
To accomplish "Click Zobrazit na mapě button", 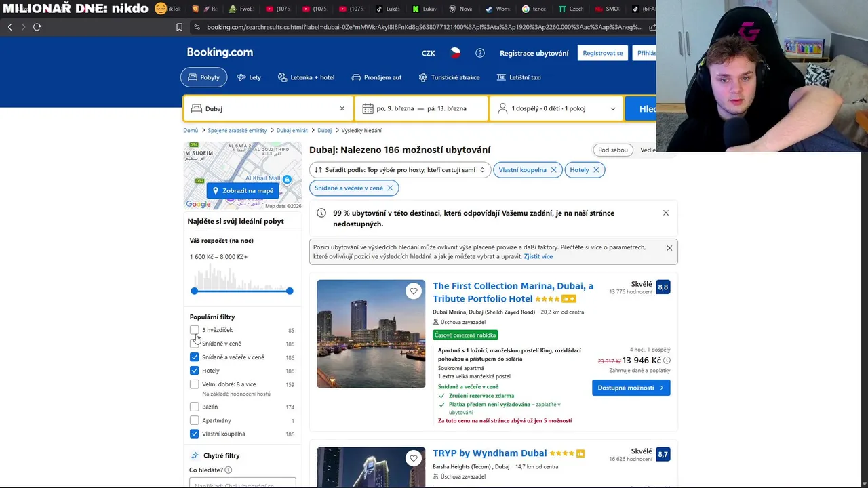I will click(243, 190).
